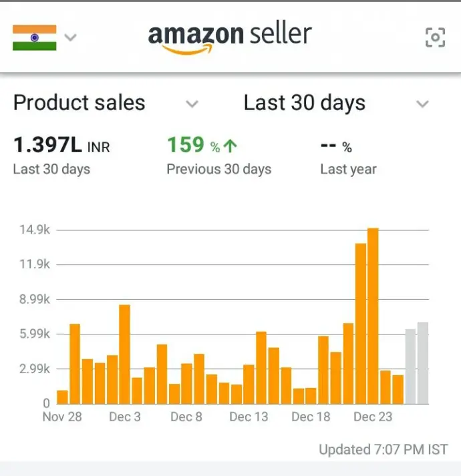This screenshot has width=461, height=476.
Task: Tap the Dec 13 date axis label
Action: (x=249, y=417)
